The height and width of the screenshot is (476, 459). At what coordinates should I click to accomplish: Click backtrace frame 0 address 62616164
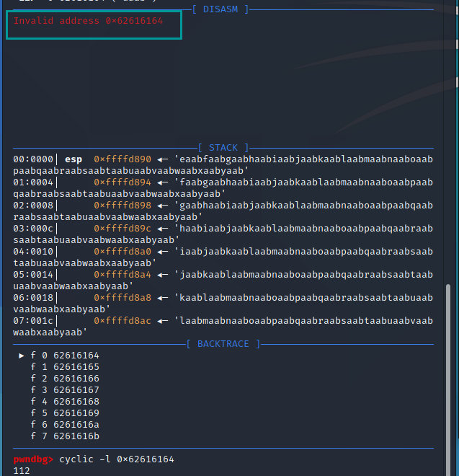[x=76, y=356]
